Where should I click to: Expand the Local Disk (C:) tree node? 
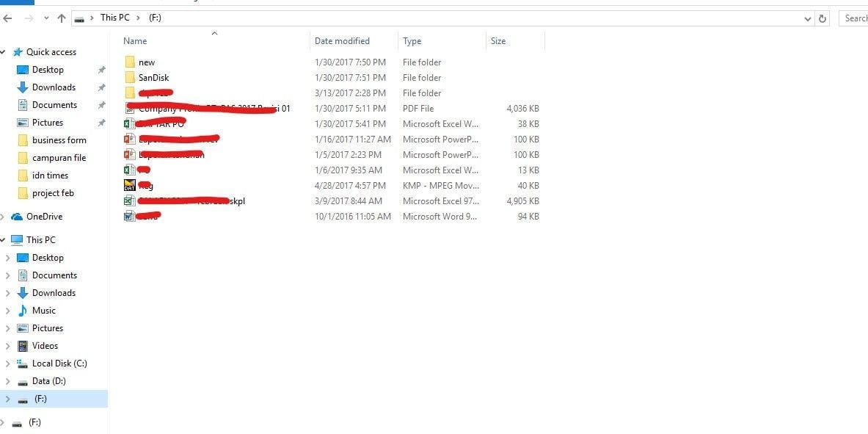pos(7,364)
